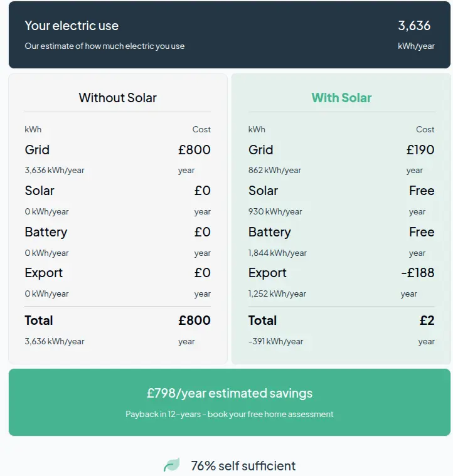Click the Without Solar Total £800 value
The width and height of the screenshot is (453, 476).
[194, 320]
